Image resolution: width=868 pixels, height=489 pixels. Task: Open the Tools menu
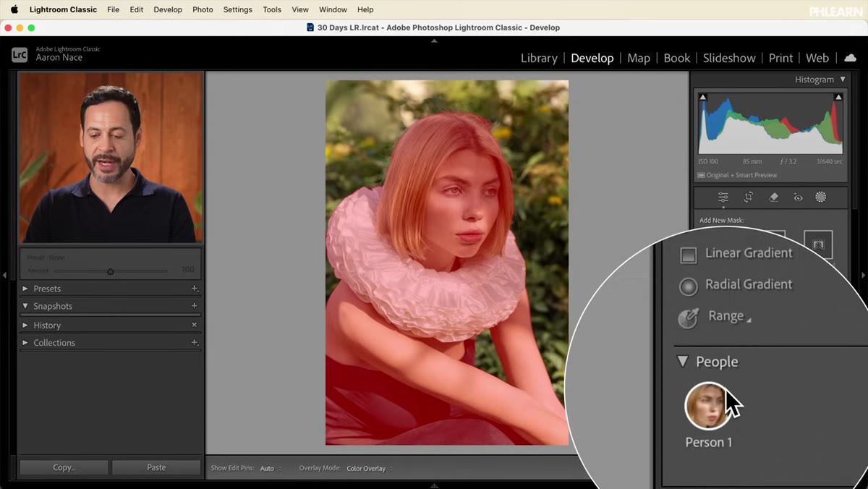pos(272,9)
